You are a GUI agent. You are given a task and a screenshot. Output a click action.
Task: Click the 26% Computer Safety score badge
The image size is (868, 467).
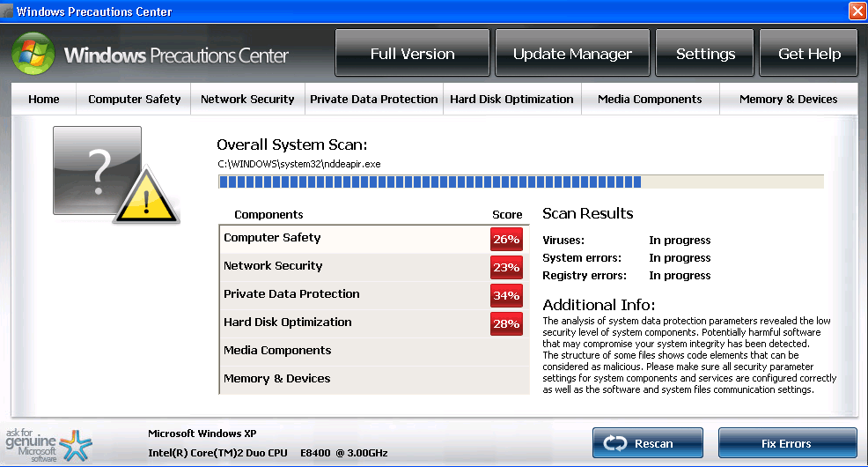pyautogui.click(x=506, y=240)
